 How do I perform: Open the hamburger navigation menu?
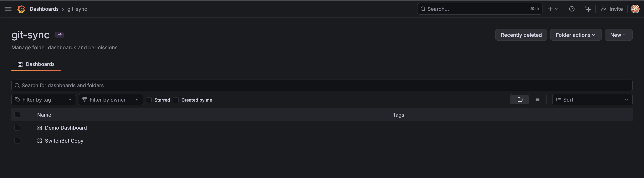click(x=8, y=9)
